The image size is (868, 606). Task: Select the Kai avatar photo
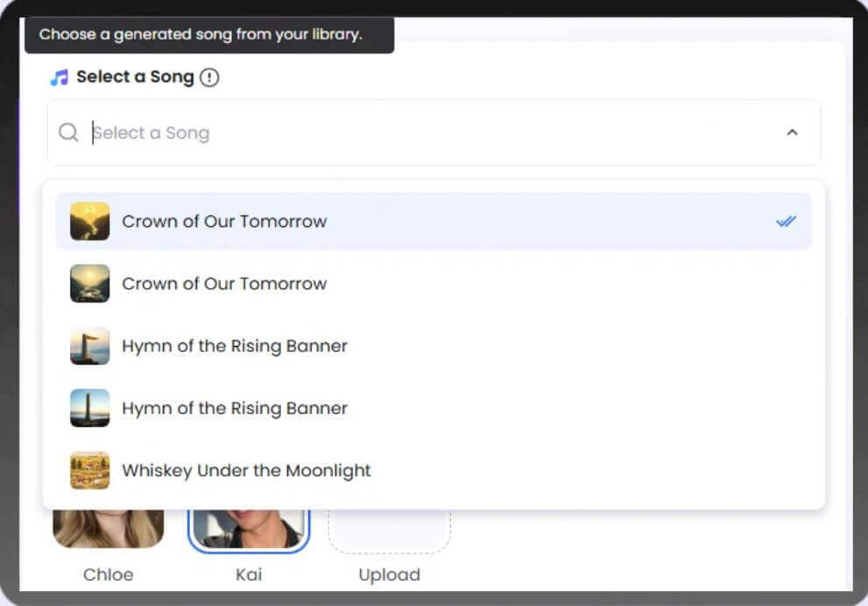coord(249,530)
